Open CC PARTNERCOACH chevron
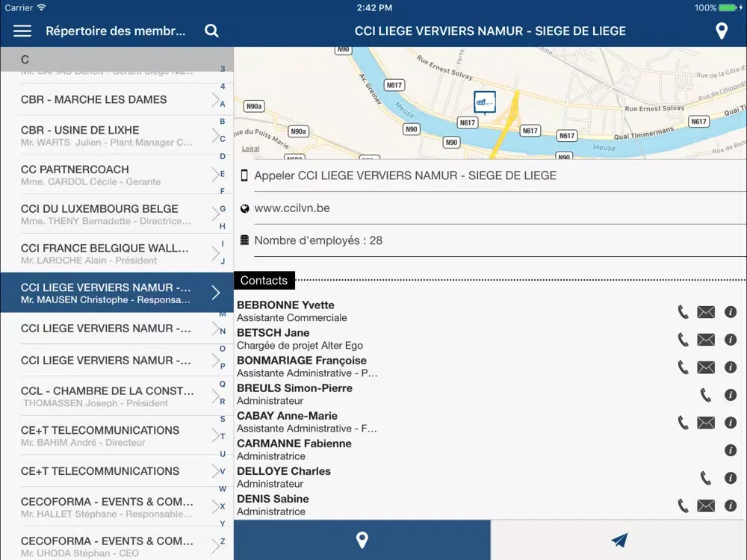The width and height of the screenshot is (747, 560). (216, 175)
